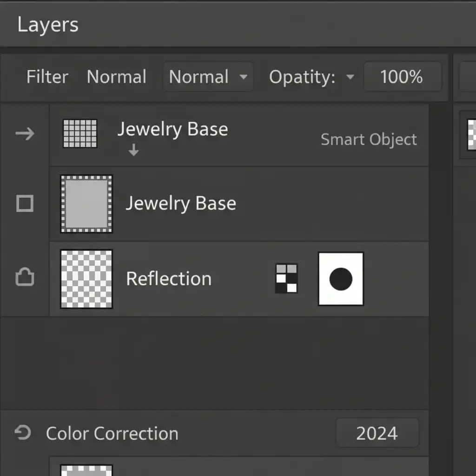Click the lock icon on Reflection layer
The height and width of the screenshot is (476, 476).
point(25,278)
